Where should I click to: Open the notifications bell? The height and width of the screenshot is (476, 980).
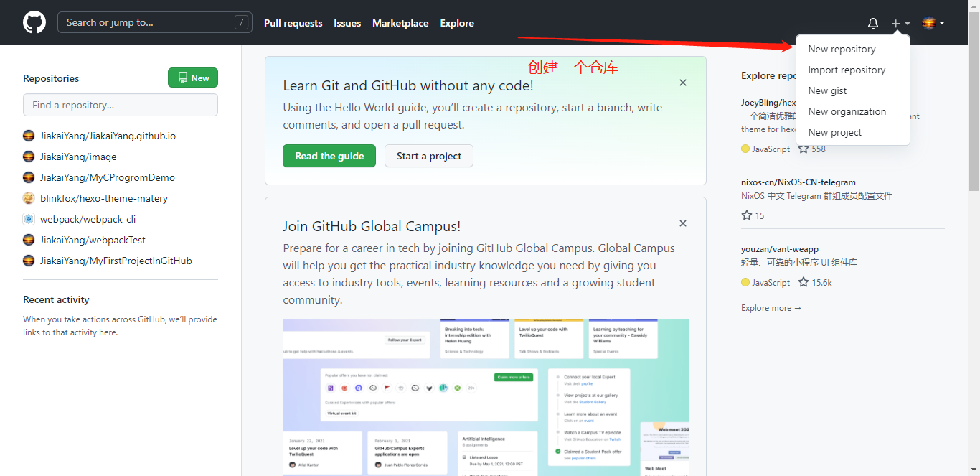(x=873, y=24)
